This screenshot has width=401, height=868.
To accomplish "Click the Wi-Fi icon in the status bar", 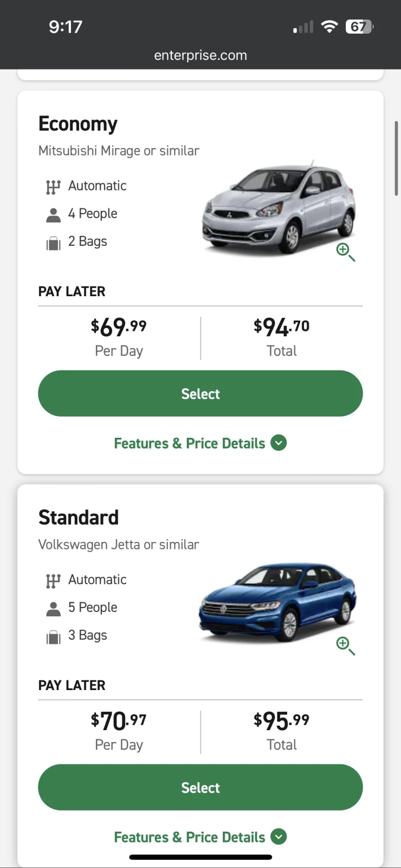I will pos(330,26).
